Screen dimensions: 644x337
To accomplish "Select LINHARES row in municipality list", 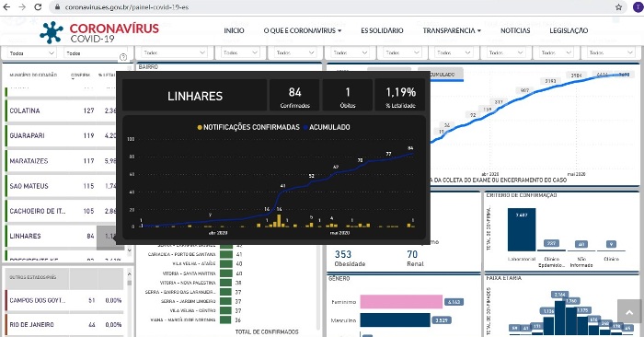I will [x=62, y=236].
